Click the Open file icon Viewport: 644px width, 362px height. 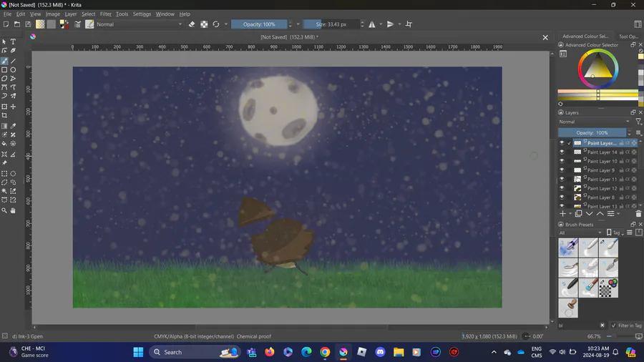coord(17,24)
